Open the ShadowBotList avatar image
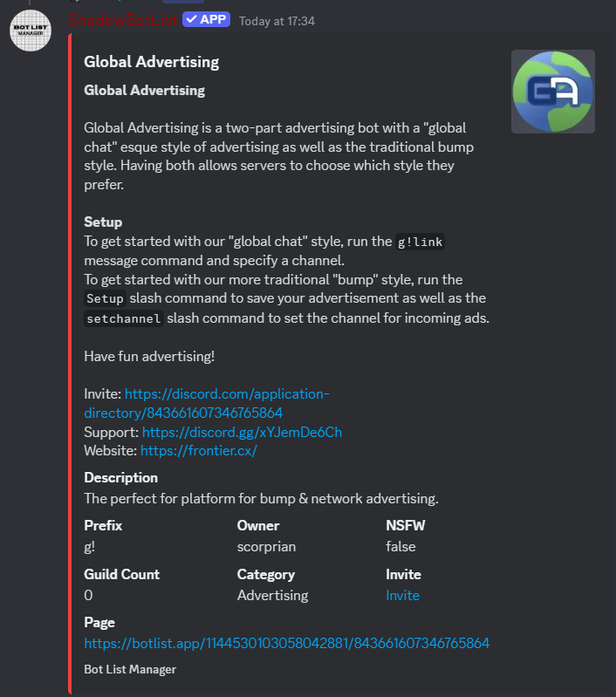This screenshot has width=616, height=697. pyautogui.click(x=31, y=31)
